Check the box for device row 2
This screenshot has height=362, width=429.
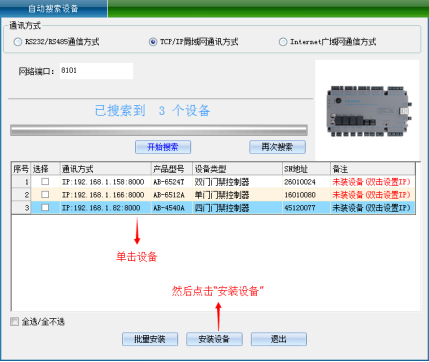click(45, 195)
